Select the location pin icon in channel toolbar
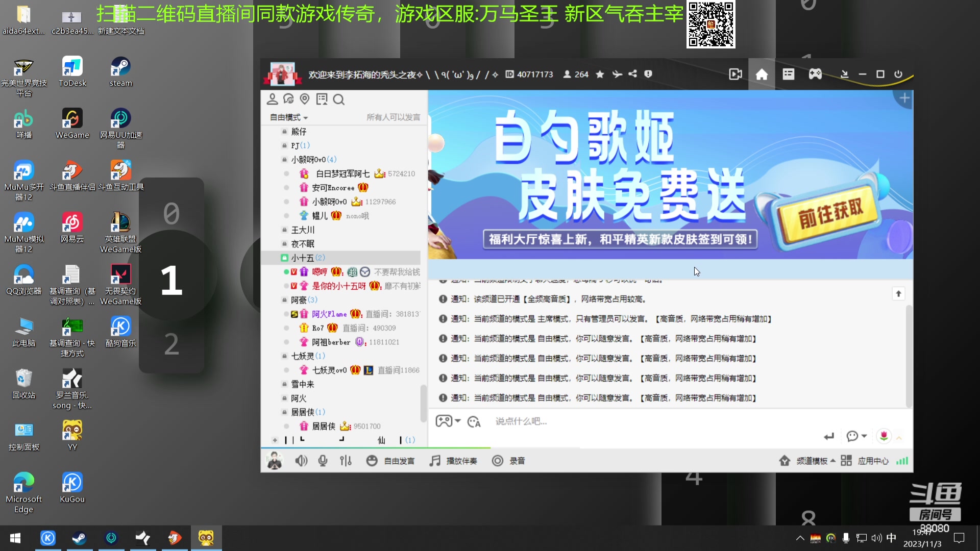980x551 pixels. click(x=305, y=99)
